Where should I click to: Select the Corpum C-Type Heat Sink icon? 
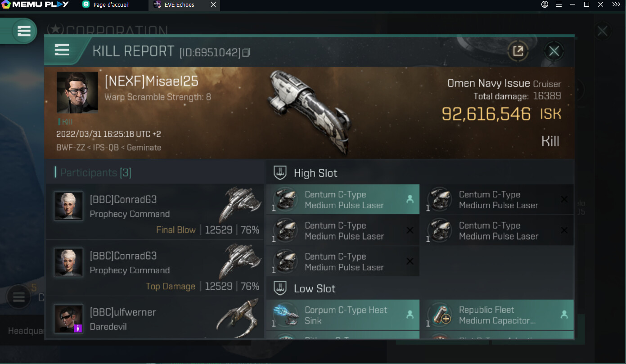(x=286, y=315)
